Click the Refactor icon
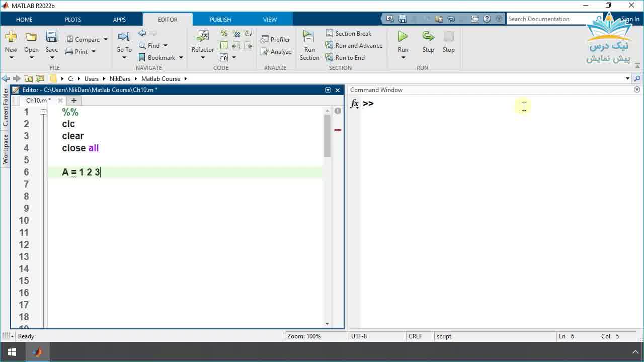644x362 pixels. [x=203, y=37]
